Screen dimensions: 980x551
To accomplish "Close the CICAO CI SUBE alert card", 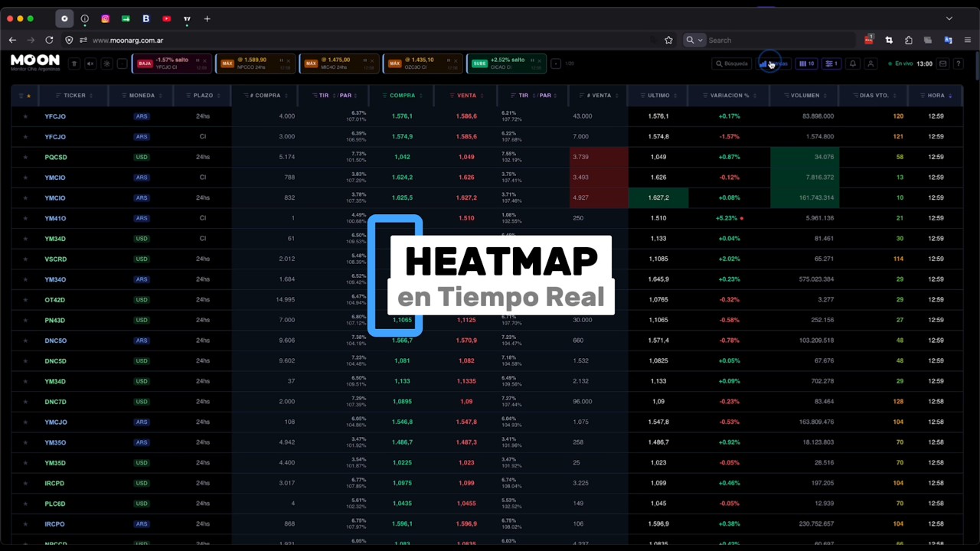I will click(539, 60).
